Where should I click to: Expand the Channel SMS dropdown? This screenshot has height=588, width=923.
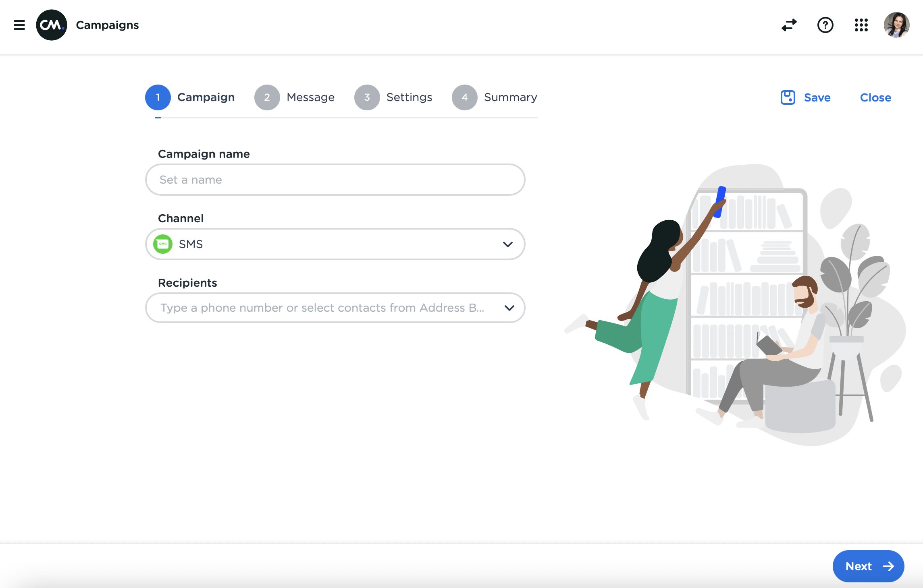click(x=509, y=244)
